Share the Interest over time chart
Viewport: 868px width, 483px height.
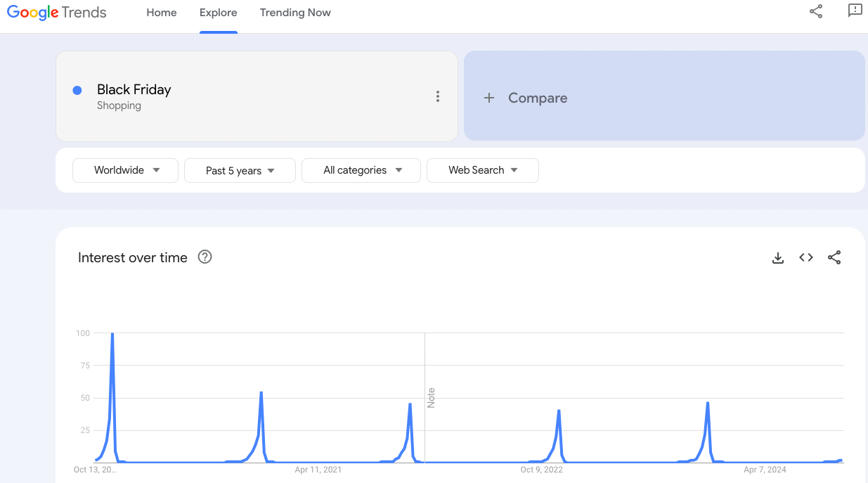point(834,258)
